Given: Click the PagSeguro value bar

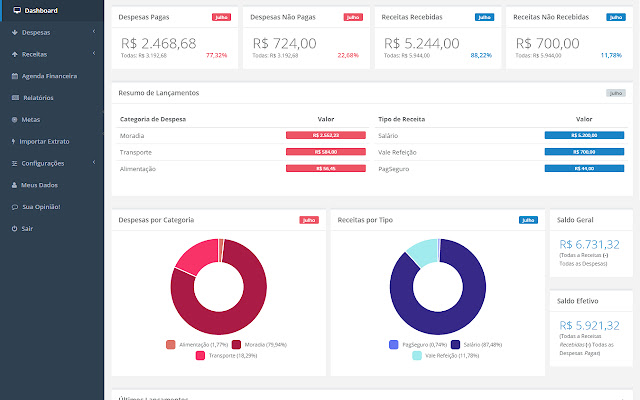Looking at the screenshot, I should [x=584, y=168].
